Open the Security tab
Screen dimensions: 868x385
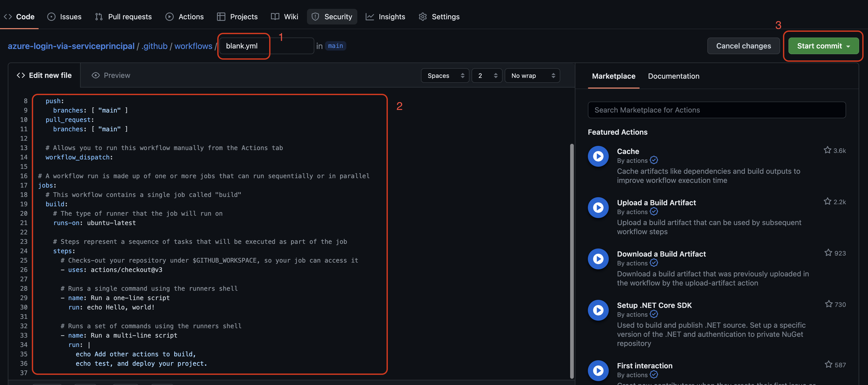(331, 16)
